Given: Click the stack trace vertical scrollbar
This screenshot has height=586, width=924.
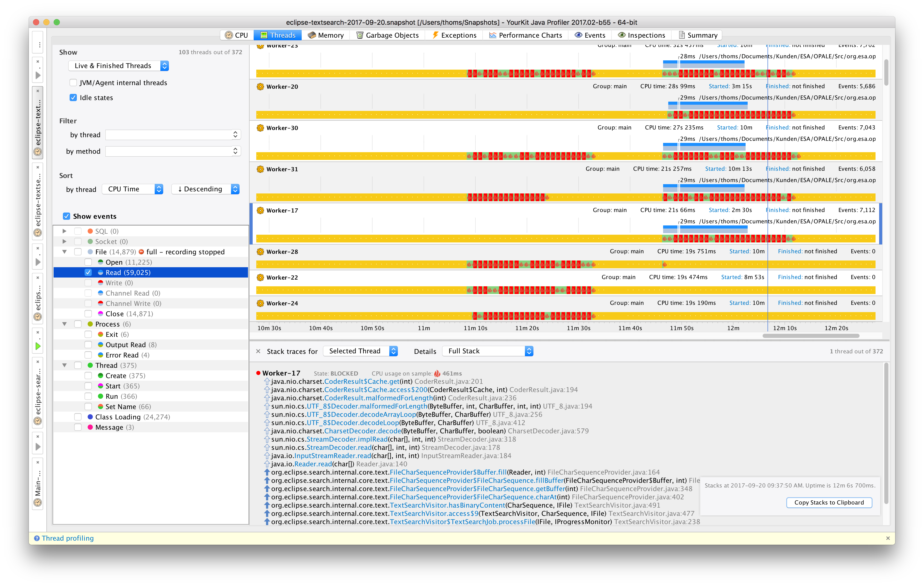Looking at the screenshot, I should pos(886,433).
